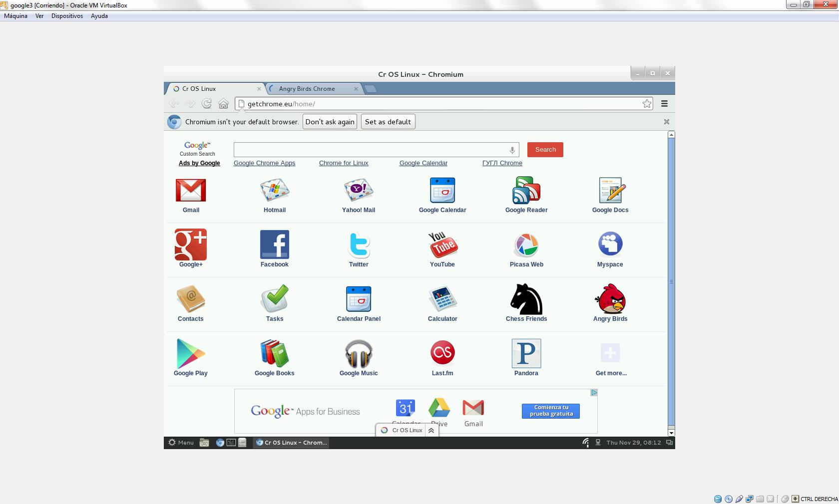Bookmark this page with the star icon
Image resolution: width=839 pixels, height=504 pixels.
(647, 104)
